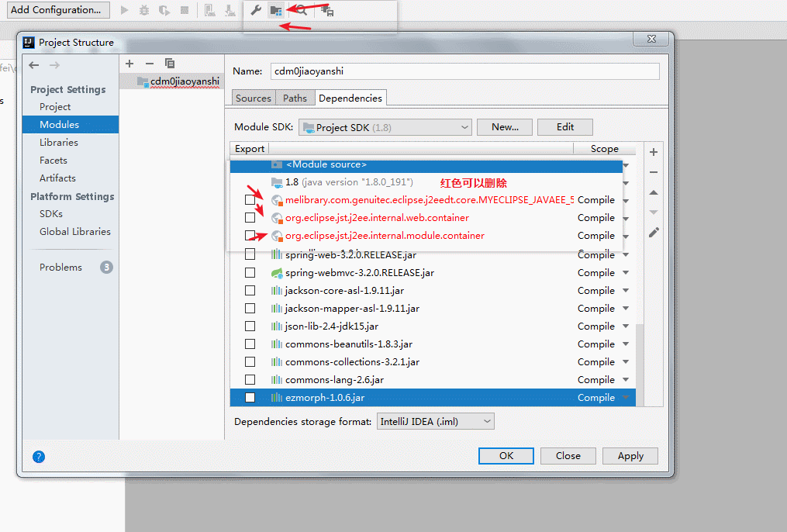This screenshot has width=787, height=532.
Task: Open scope dropdown arrow for commons-lang-2.6.jar
Action: click(x=626, y=380)
